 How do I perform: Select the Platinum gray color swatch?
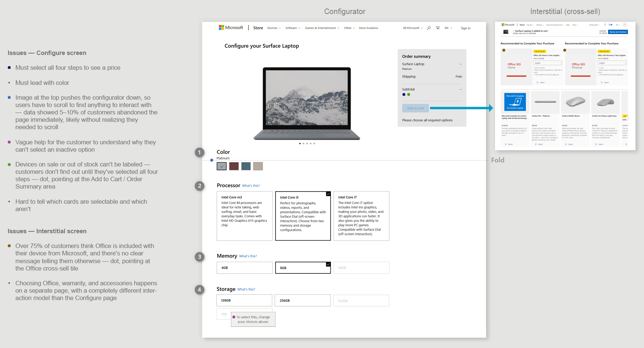point(222,166)
